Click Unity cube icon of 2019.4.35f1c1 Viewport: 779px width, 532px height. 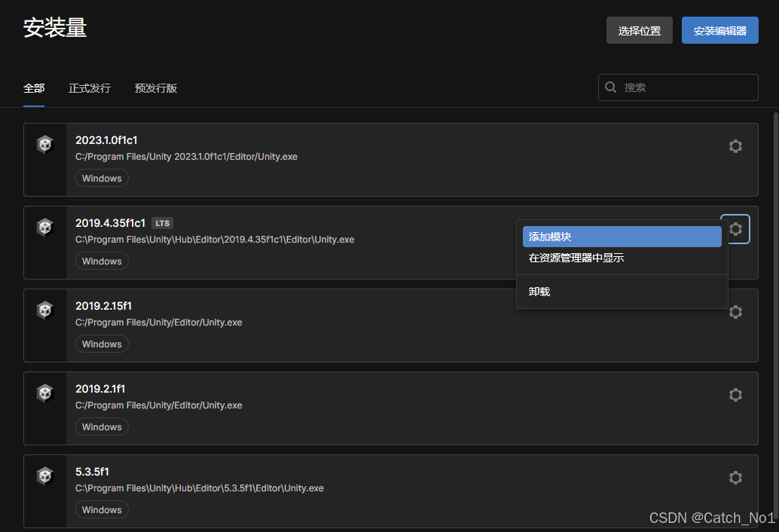tap(44, 228)
